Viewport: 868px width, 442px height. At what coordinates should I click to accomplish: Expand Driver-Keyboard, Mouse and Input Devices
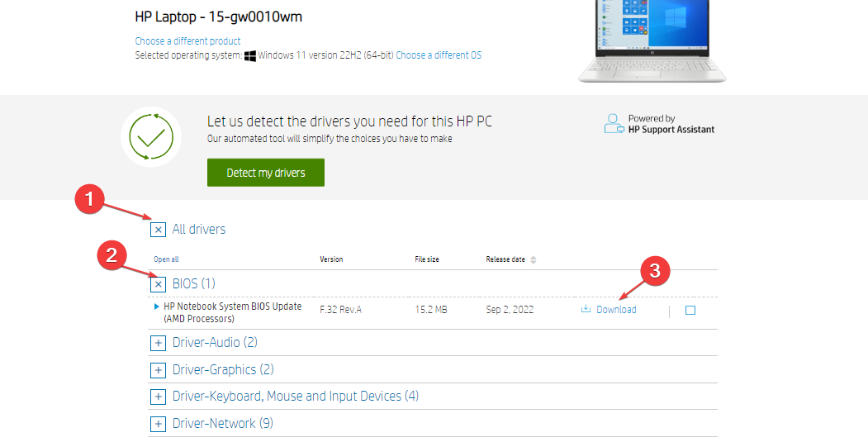pos(158,397)
